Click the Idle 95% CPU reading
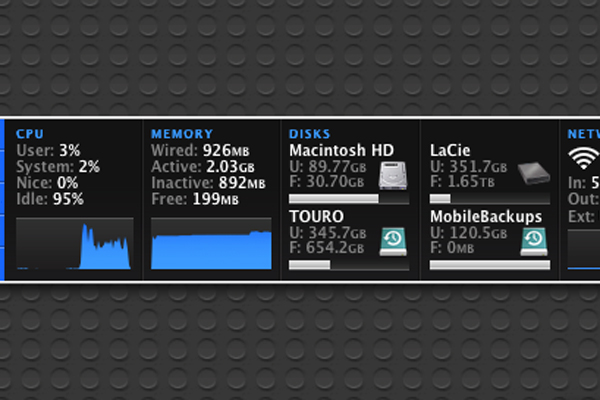This screenshot has width=600, height=400. pos(50,199)
